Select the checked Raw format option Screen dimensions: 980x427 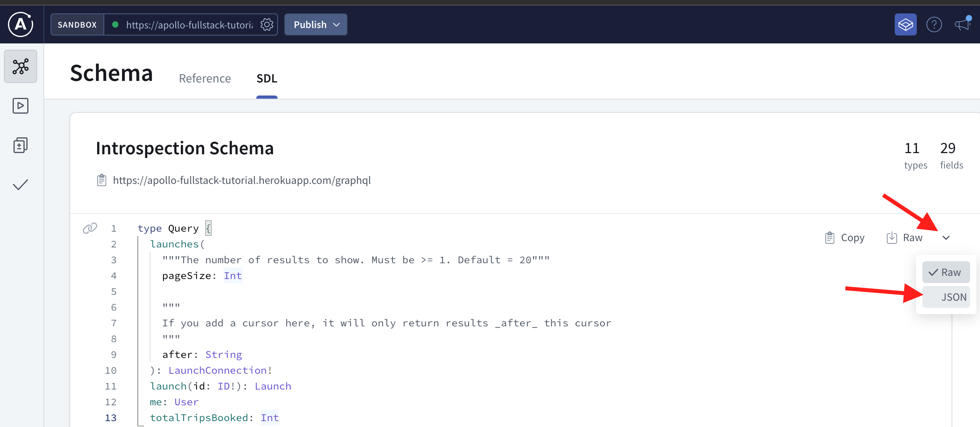tap(946, 272)
